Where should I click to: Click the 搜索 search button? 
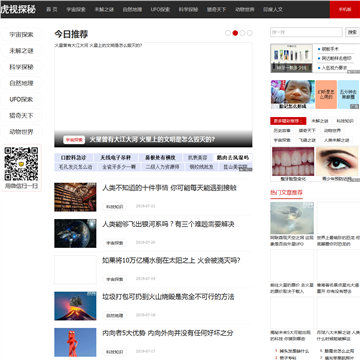point(352,32)
